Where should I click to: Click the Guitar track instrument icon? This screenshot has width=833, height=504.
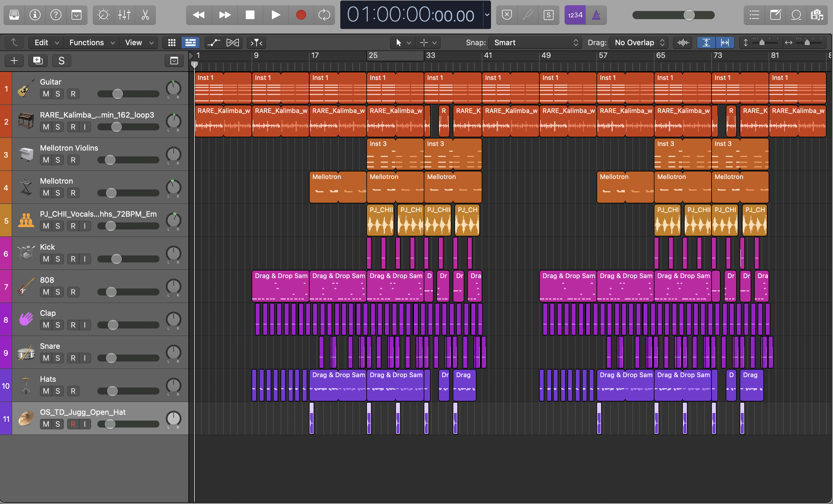[26, 88]
